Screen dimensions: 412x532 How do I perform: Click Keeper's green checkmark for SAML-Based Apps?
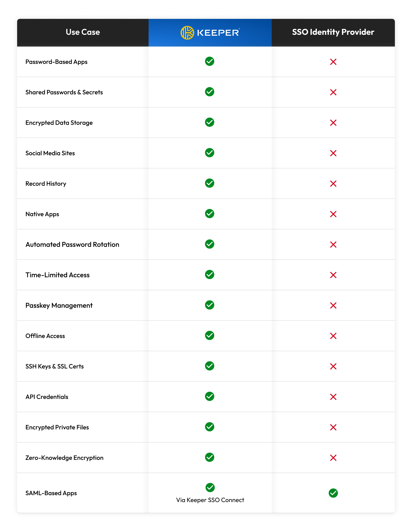pyautogui.click(x=210, y=487)
